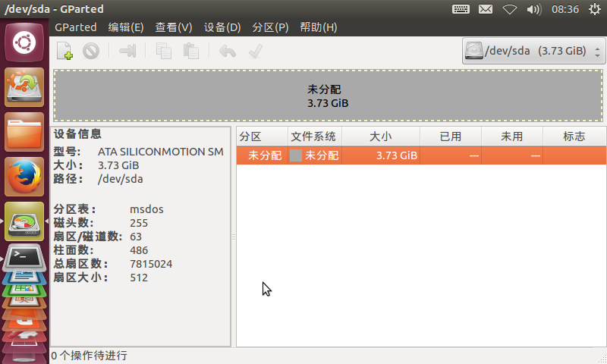Click the sectors per track value 63

136,237
